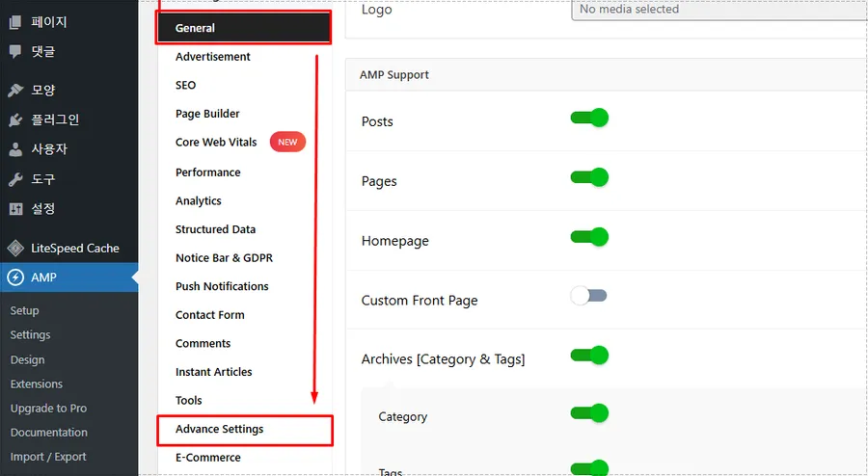
Task: Open the 설정 admin menu
Action: (43, 209)
